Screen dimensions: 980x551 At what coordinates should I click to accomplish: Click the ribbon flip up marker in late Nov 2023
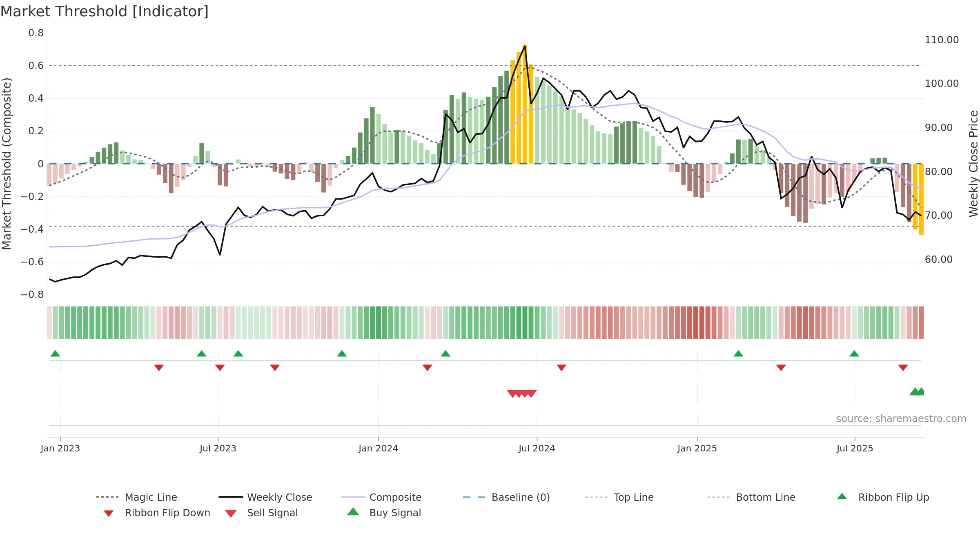tap(342, 353)
